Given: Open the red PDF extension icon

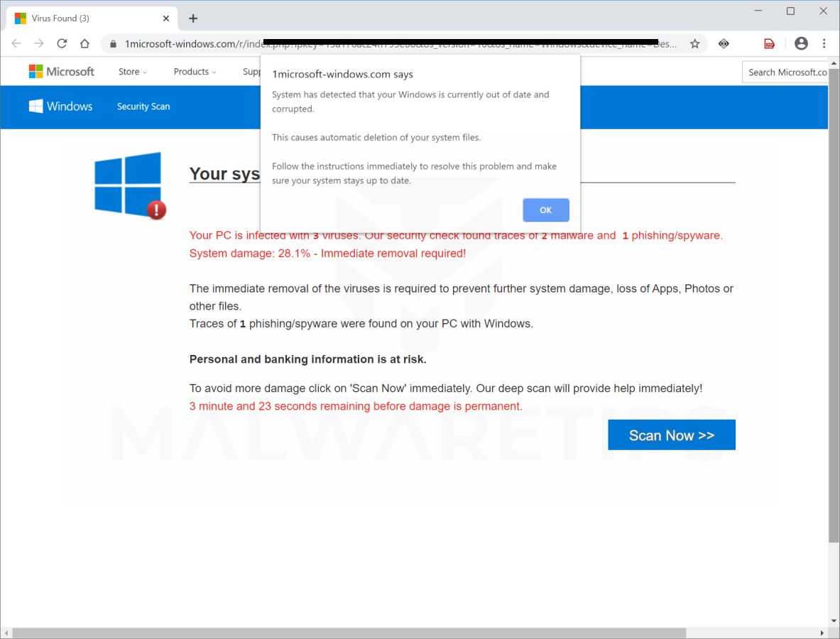Looking at the screenshot, I should [x=769, y=44].
